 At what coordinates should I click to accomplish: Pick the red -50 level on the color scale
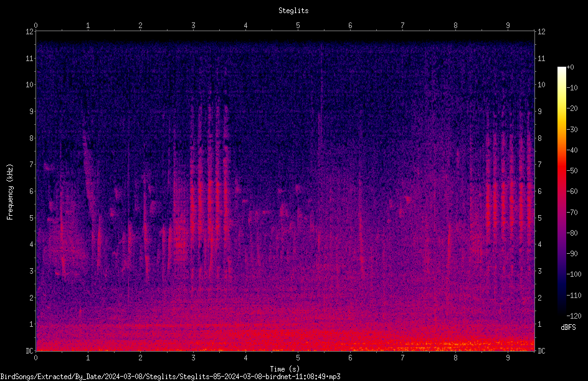[x=561, y=170]
